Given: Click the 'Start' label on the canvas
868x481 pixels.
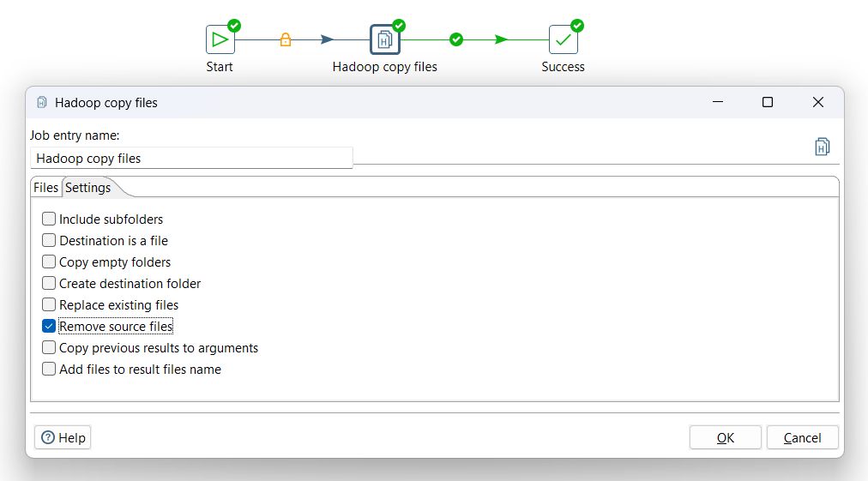Looking at the screenshot, I should (220, 67).
